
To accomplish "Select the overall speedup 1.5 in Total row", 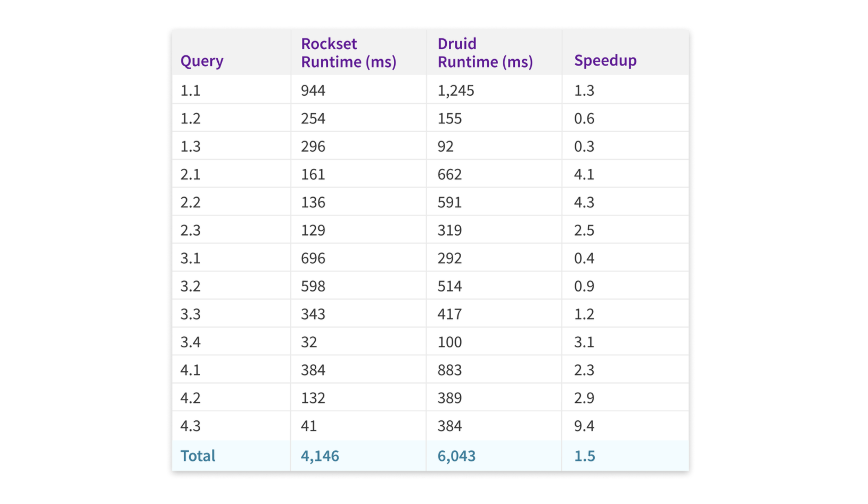I will point(585,456).
